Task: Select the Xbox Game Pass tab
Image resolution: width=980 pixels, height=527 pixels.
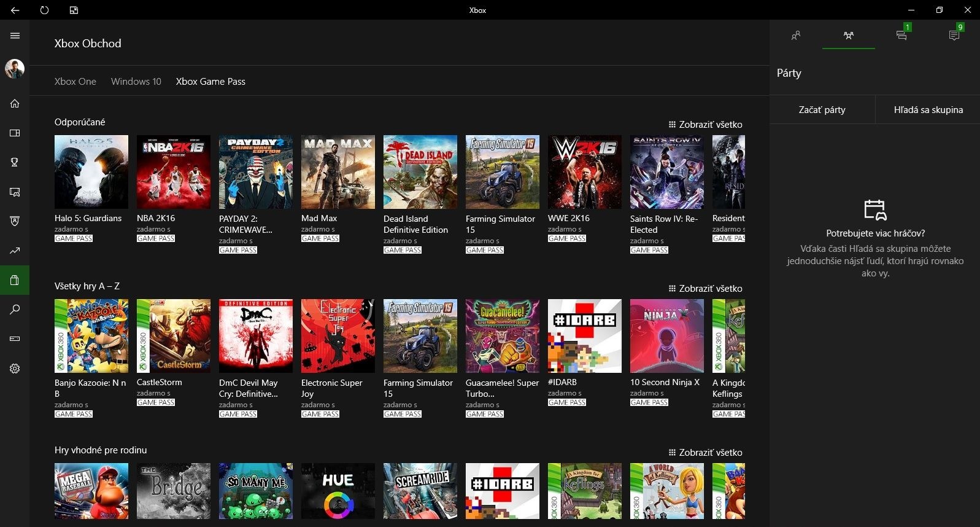Action: tap(210, 82)
